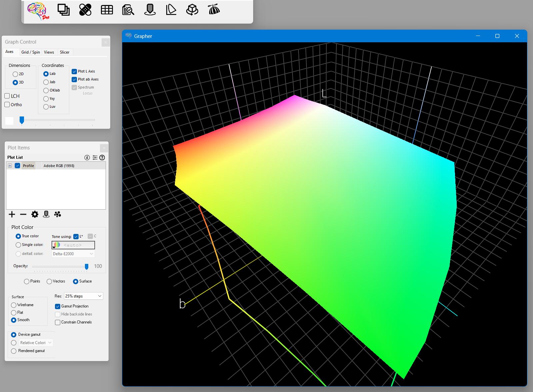Expand the Adobe RGB profile tree row

click(10, 166)
